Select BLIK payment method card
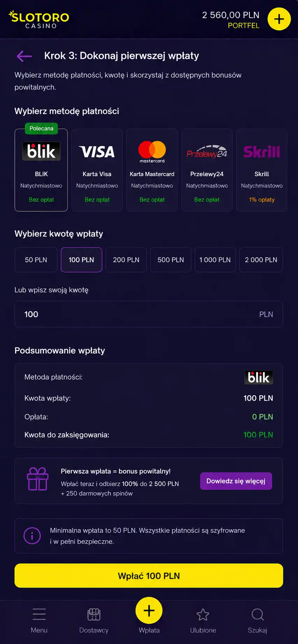Image resolution: width=298 pixels, height=644 pixels. (41, 170)
